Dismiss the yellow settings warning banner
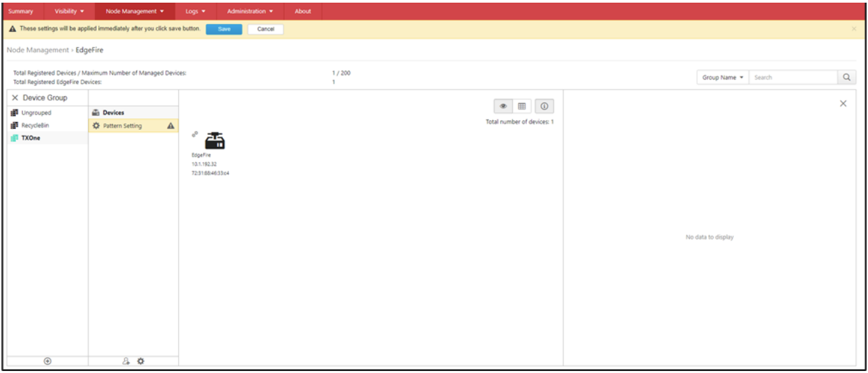The image size is (868, 373). pyautogui.click(x=853, y=29)
